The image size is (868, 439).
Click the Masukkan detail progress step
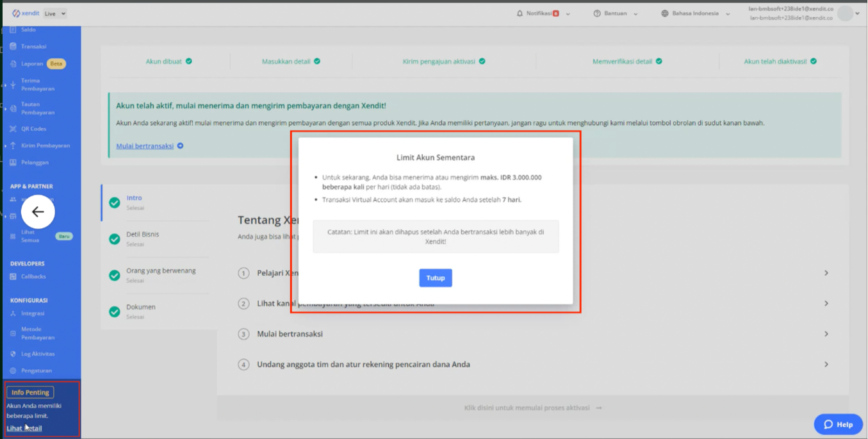[291, 62]
